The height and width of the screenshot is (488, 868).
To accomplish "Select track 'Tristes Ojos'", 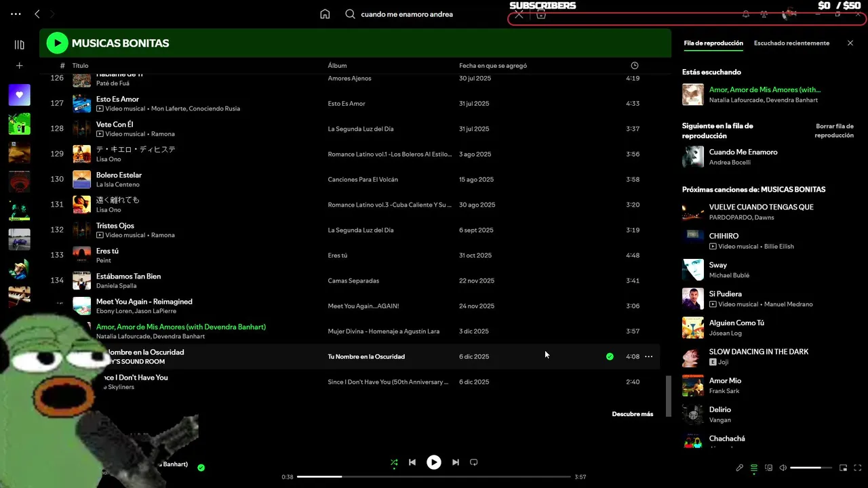I will 115,226.
